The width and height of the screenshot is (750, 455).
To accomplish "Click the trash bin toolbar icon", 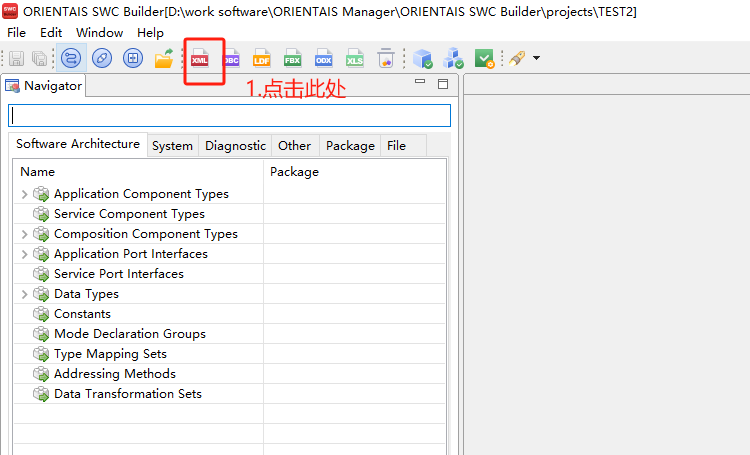I will [385, 59].
